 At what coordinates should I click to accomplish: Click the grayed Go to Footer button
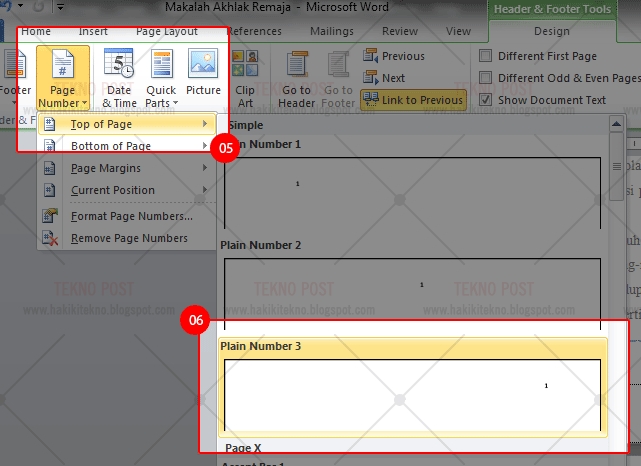[338, 79]
